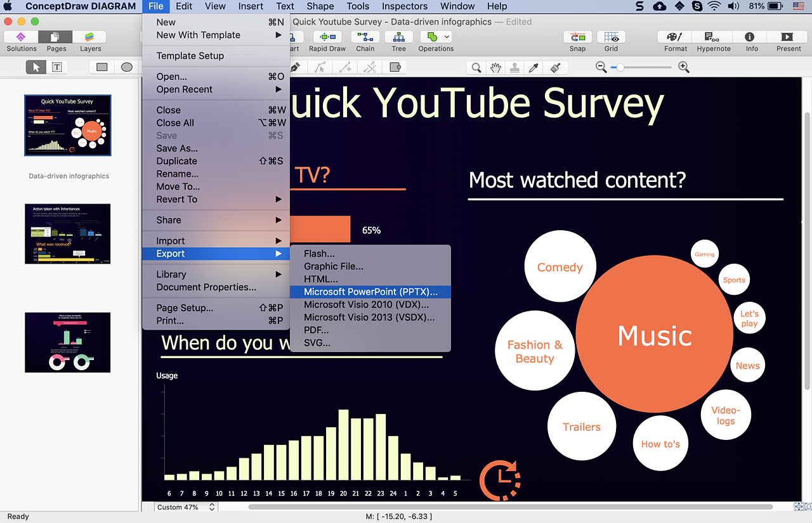Select the hand pan tool
Screen dimensions: 812x523
coord(495,67)
